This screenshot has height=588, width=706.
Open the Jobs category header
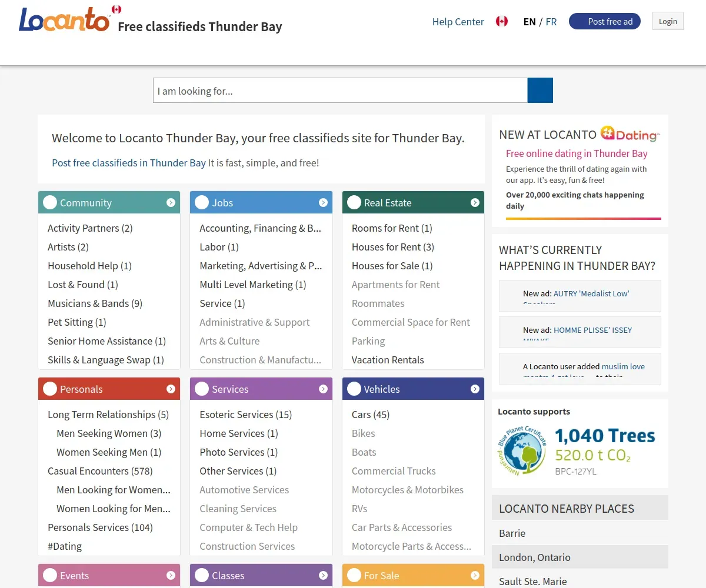tap(261, 202)
